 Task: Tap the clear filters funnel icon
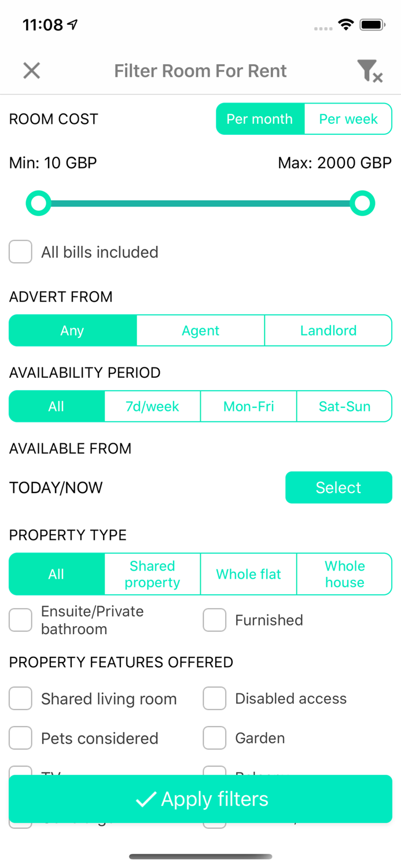click(369, 71)
